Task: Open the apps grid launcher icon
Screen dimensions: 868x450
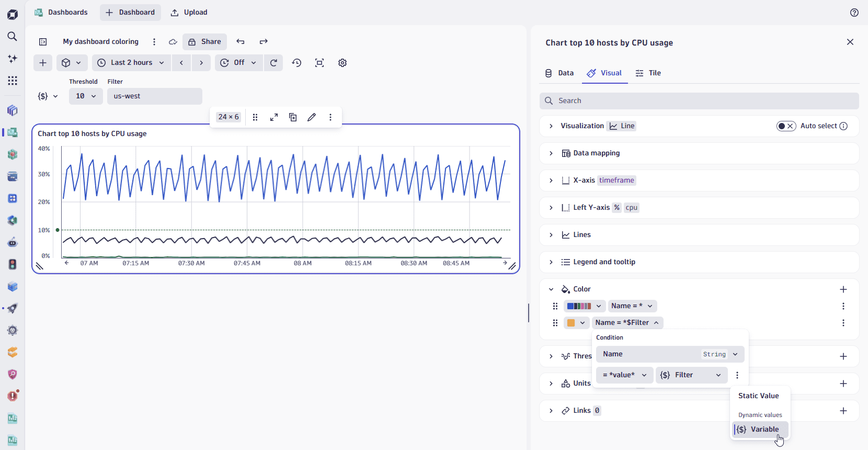Action: (13, 81)
